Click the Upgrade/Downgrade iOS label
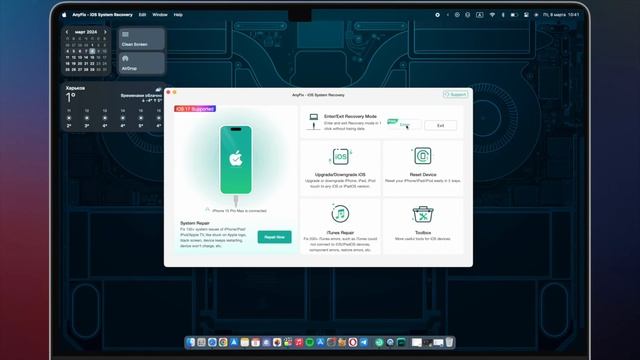640x360 pixels. (340, 174)
